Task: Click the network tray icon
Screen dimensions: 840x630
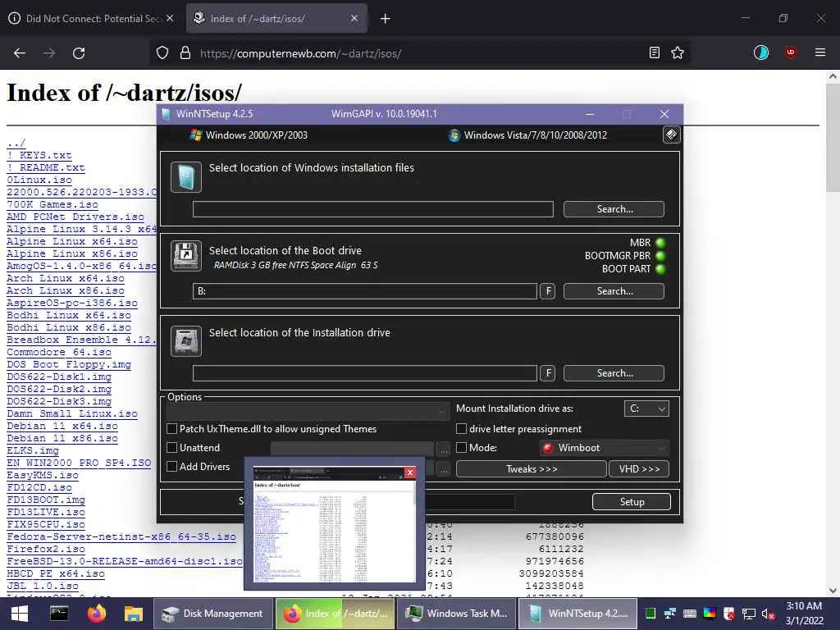Action: (748, 614)
